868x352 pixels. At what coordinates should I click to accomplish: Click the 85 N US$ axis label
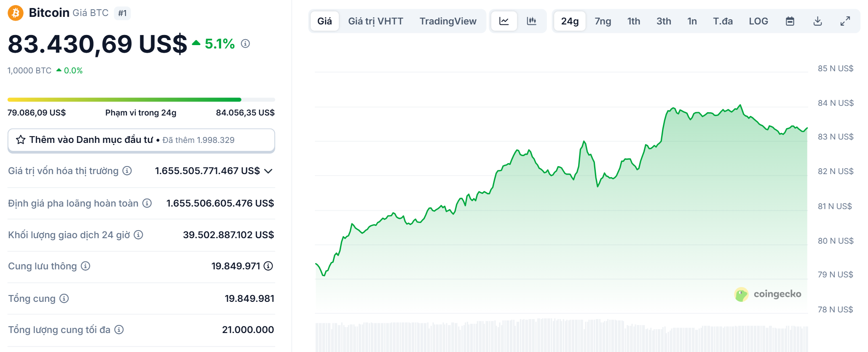pos(836,68)
